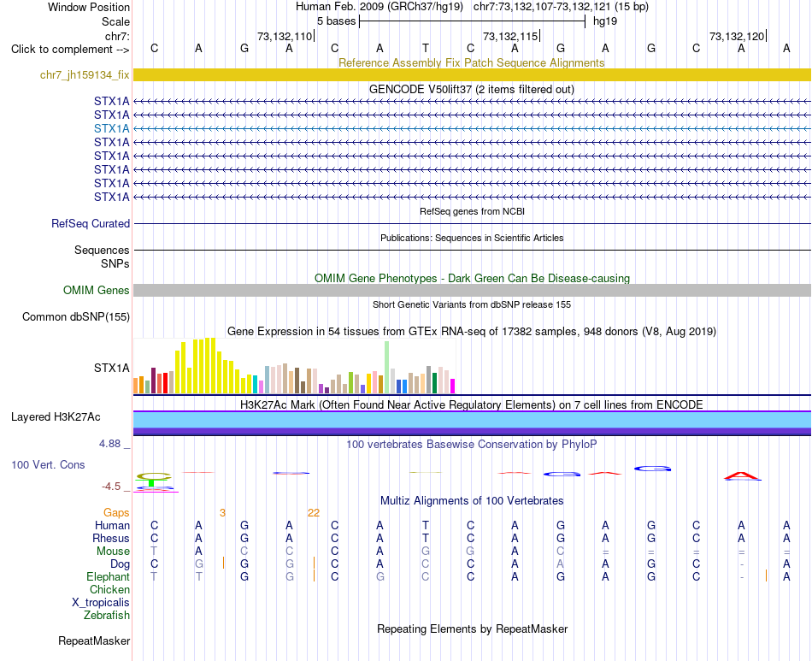Click the Rhesus species row label
Viewport: 812px width, 661px height.
111,538
